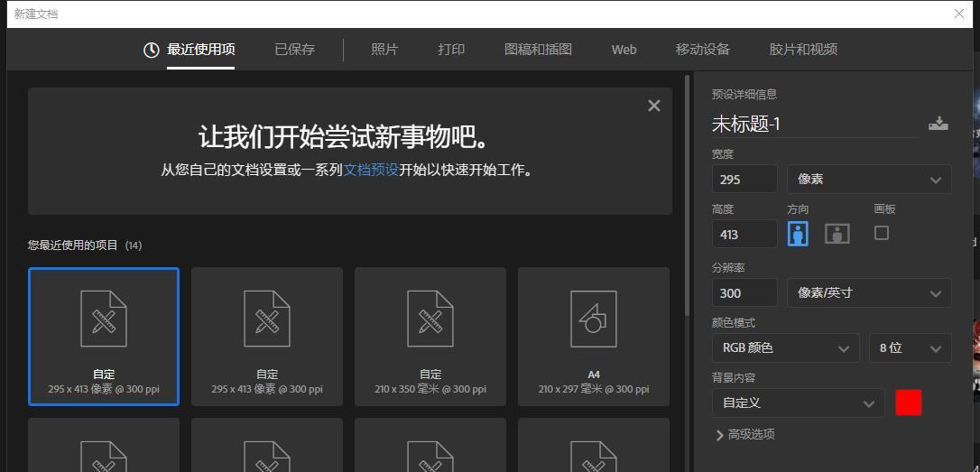
Task: Switch to the Web tab
Action: click(624, 50)
